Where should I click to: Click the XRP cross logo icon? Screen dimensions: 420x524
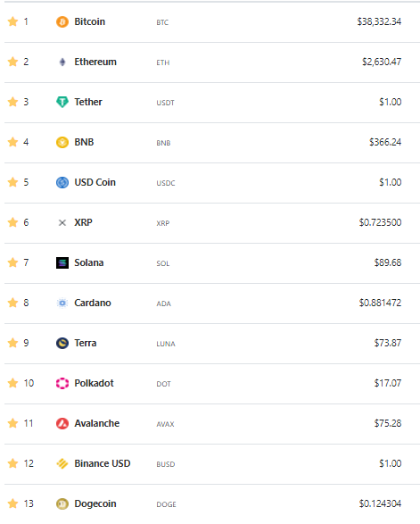pyautogui.click(x=62, y=222)
